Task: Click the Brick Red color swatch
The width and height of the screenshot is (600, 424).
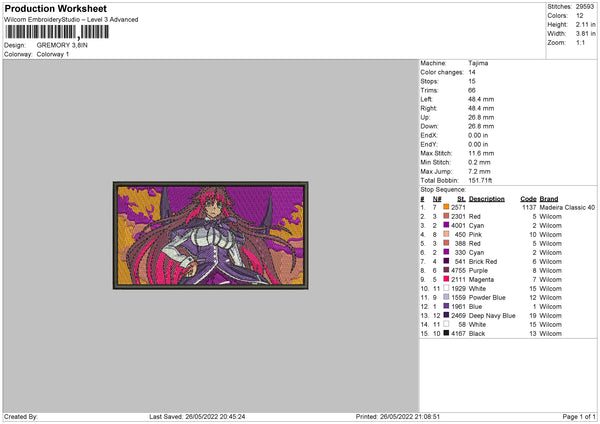Action: (x=446, y=261)
